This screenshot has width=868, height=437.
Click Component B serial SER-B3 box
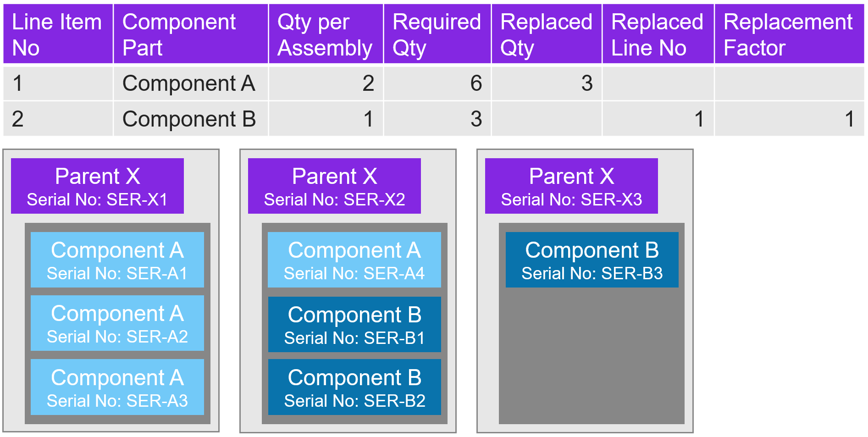click(592, 260)
